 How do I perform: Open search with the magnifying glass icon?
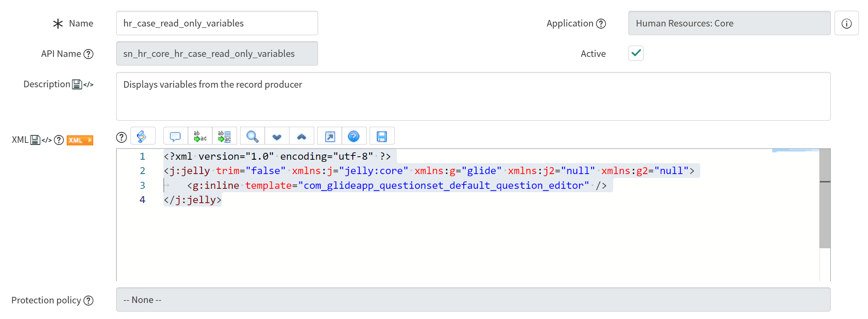point(252,137)
